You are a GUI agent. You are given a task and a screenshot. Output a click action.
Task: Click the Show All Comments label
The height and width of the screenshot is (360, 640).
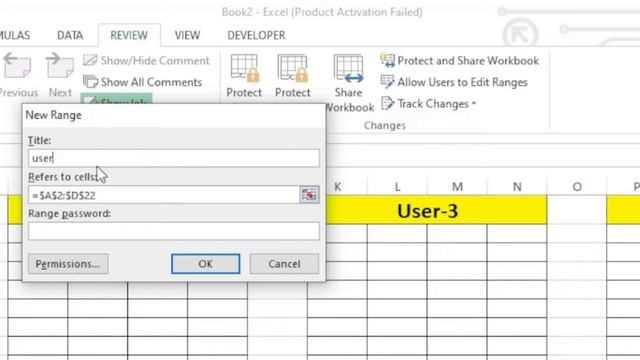click(151, 82)
